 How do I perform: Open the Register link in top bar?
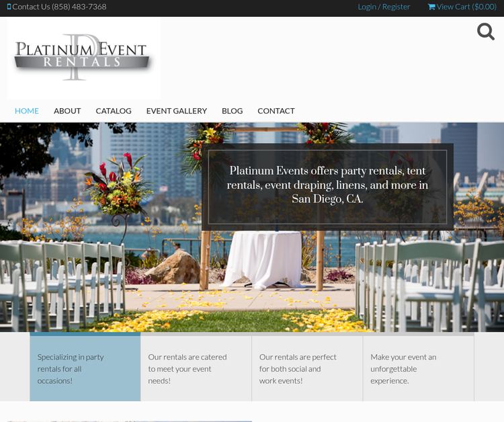396,7
